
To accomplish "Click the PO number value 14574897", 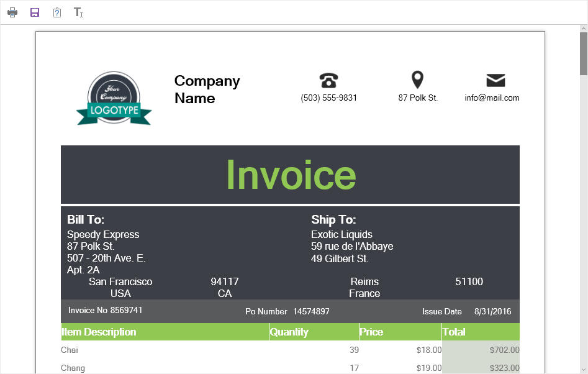I will [311, 311].
